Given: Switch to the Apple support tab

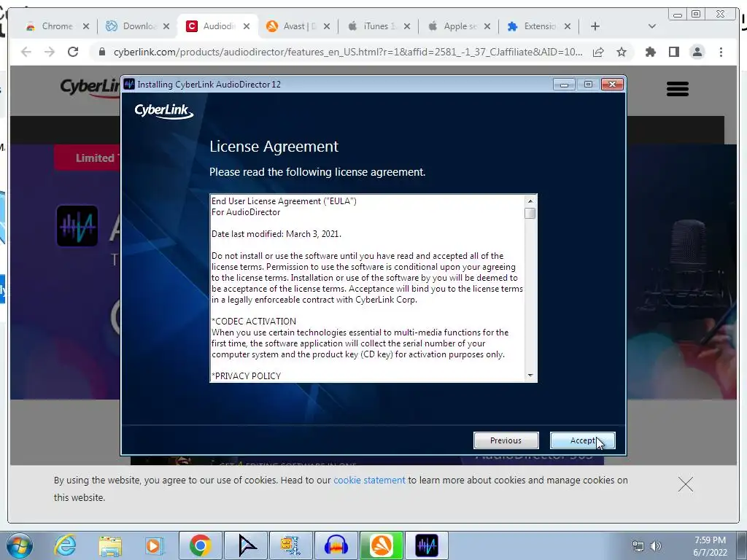Looking at the screenshot, I should click(x=460, y=26).
